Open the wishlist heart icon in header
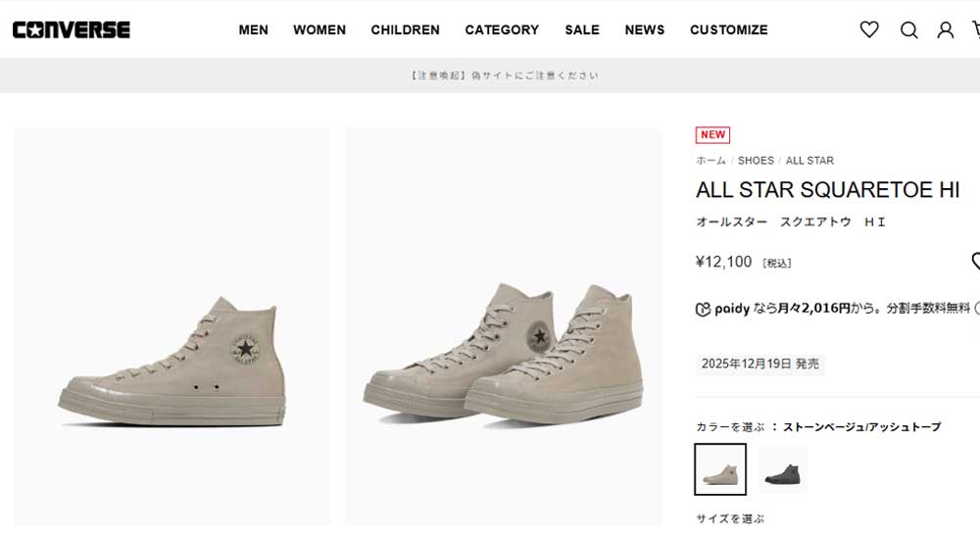This screenshot has width=980, height=536. [x=869, y=29]
